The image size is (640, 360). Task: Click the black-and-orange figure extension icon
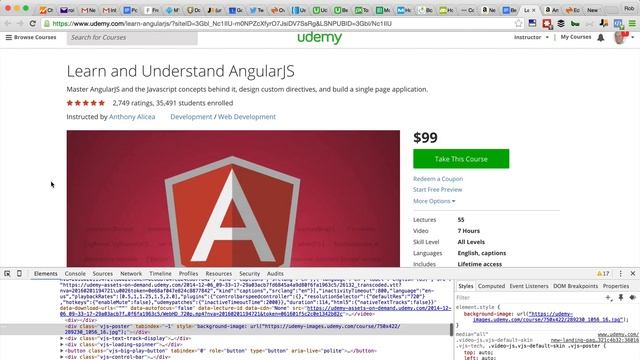(604, 24)
